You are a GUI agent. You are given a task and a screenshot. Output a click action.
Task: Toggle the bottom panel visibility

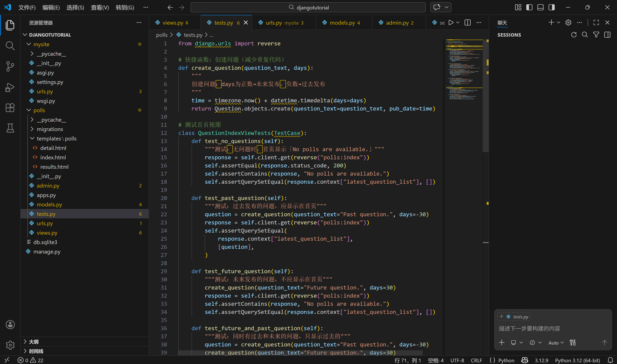[540, 7]
